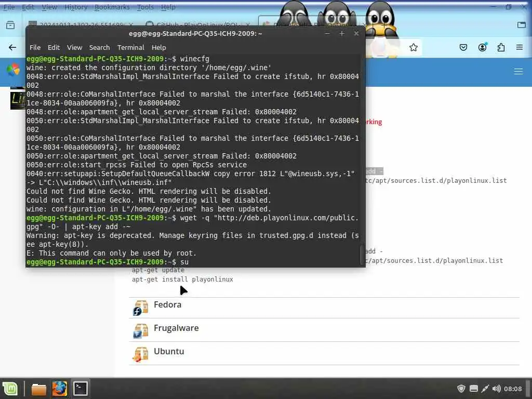Switch to Firefox from the taskbar

point(59,389)
